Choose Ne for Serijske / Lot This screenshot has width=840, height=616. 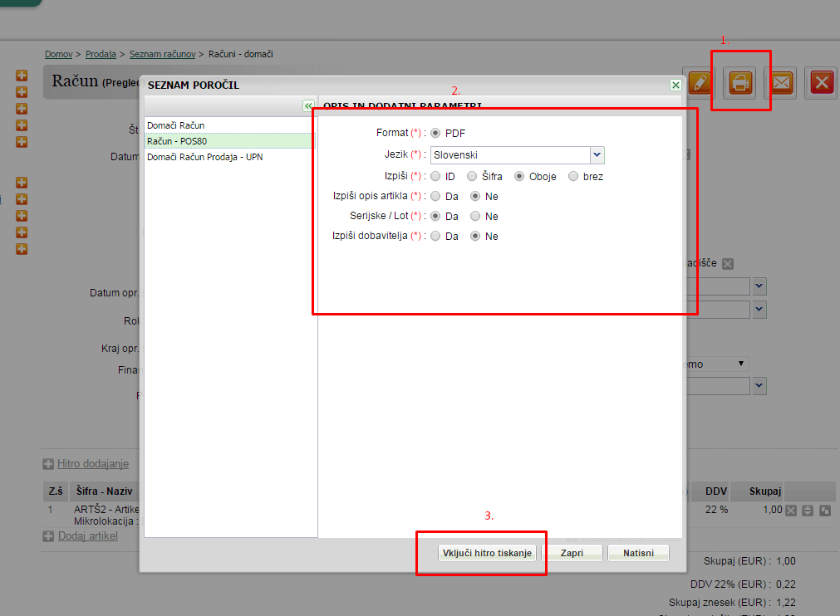(475, 216)
